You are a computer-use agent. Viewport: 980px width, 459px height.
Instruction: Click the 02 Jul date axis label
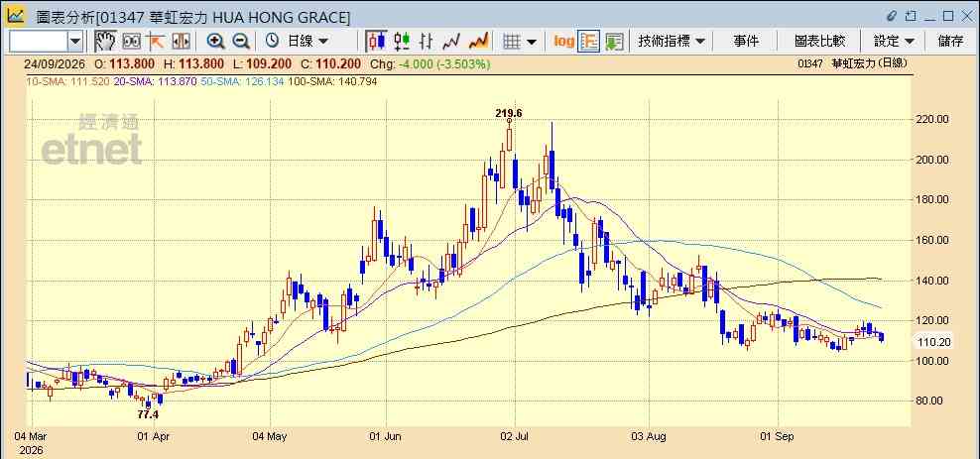tap(514, 436)
